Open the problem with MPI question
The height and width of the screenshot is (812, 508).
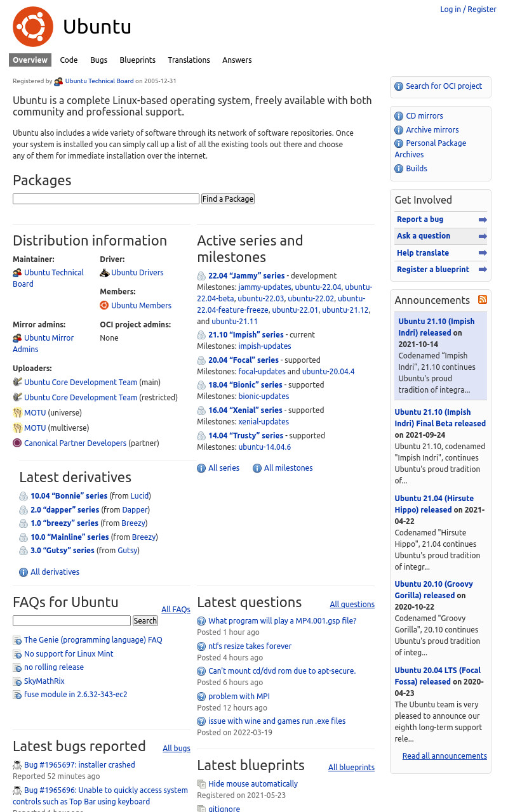click(239, 697)
